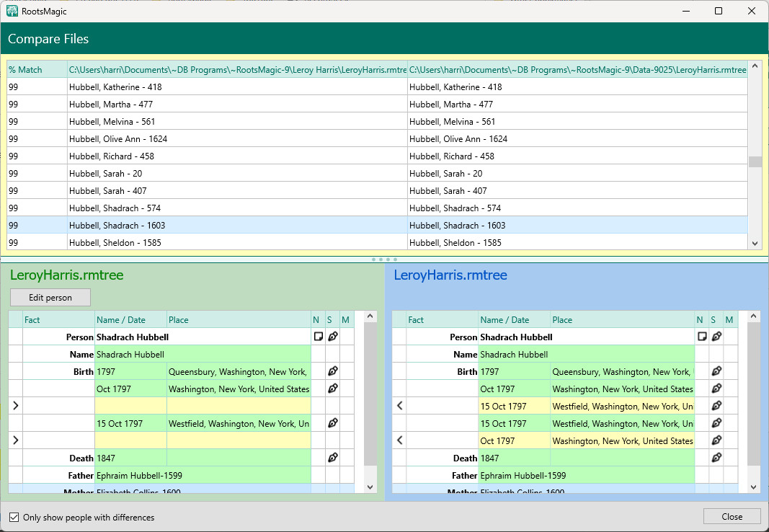This screenshot has width=769, height=532.
Task: Click the dotted splitter handle between list and details
Action: click(384, 260)
